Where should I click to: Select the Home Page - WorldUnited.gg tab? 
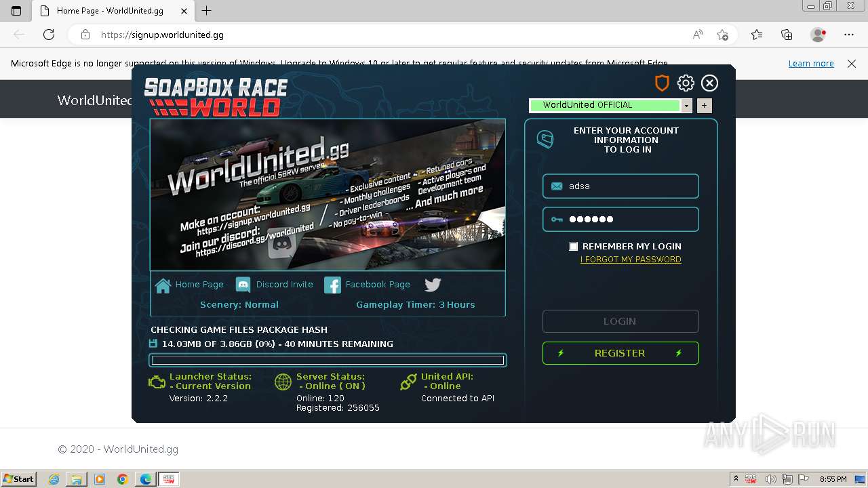(x=113, y=11)
